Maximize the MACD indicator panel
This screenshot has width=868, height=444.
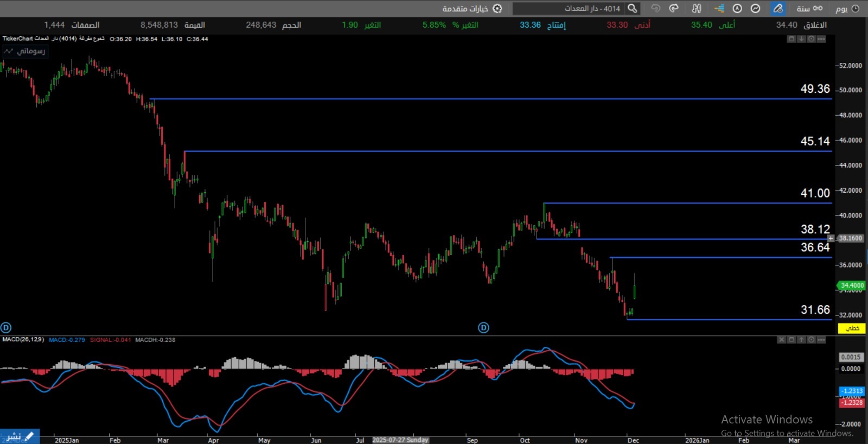coord(792,340)
